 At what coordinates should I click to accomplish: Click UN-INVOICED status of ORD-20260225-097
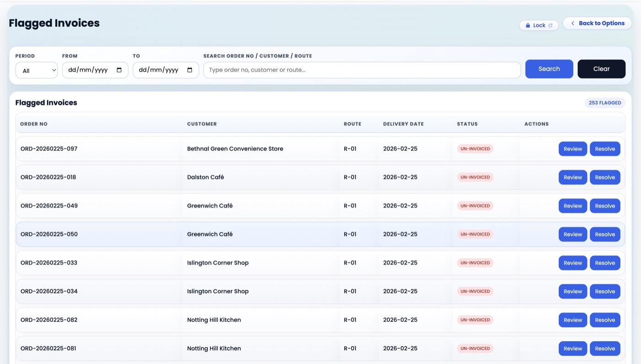[475, 149]
